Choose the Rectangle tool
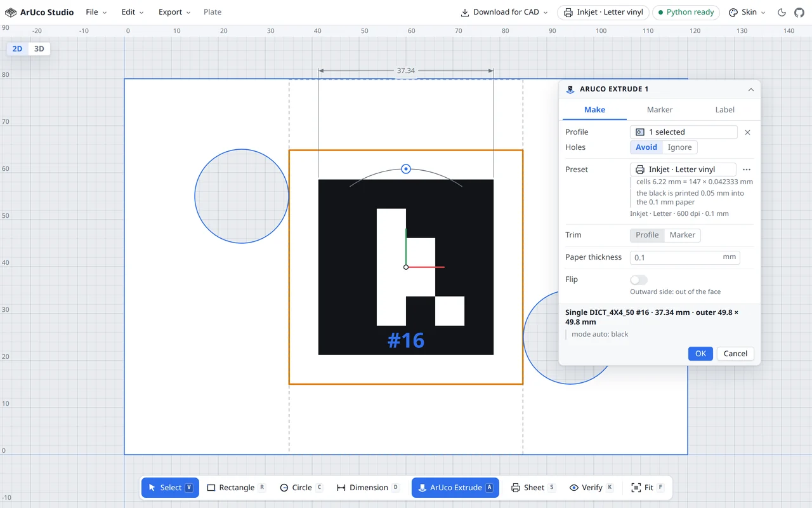Viewport: 812px width, 508px height. point(236,488)
